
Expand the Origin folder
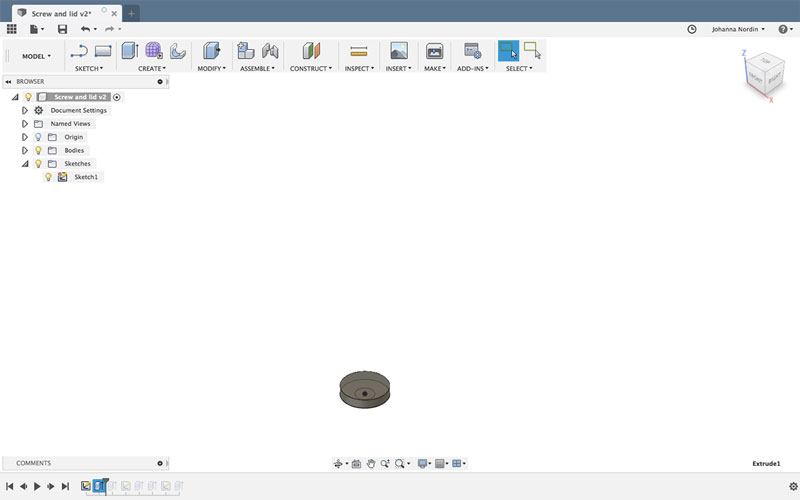click(x=24, y=137)
